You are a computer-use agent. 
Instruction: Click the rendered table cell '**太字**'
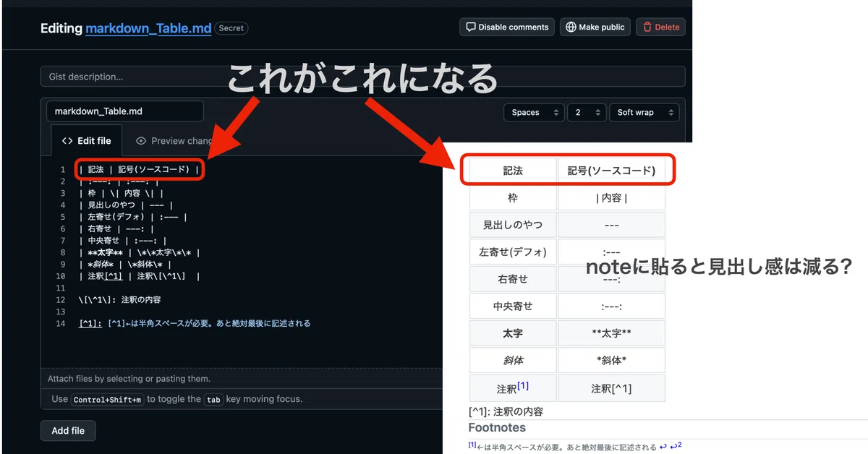[611, 333]
